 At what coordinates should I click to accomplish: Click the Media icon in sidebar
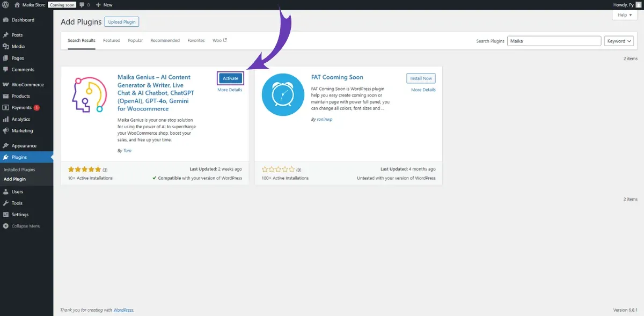pos(5,47)
